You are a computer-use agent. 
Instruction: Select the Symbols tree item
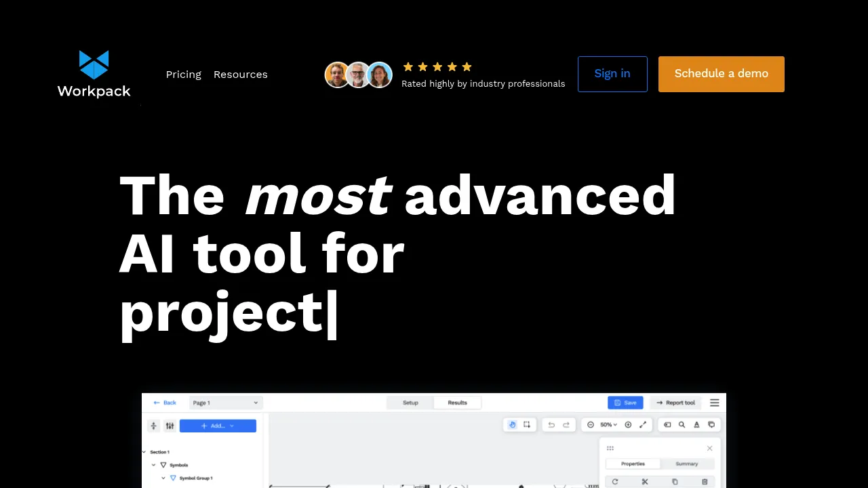(x=174, y=465)
